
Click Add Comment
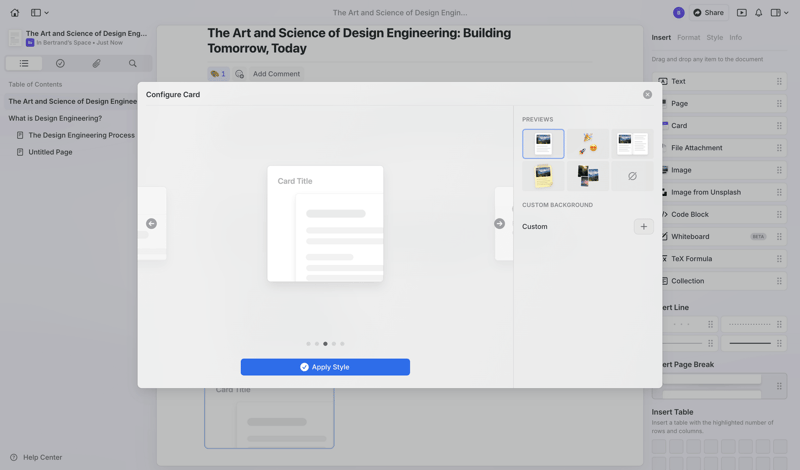coord(277,74)
